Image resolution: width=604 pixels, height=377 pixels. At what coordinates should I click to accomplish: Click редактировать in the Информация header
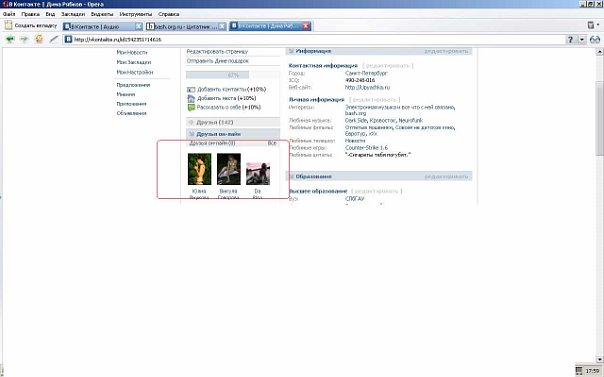446,51
